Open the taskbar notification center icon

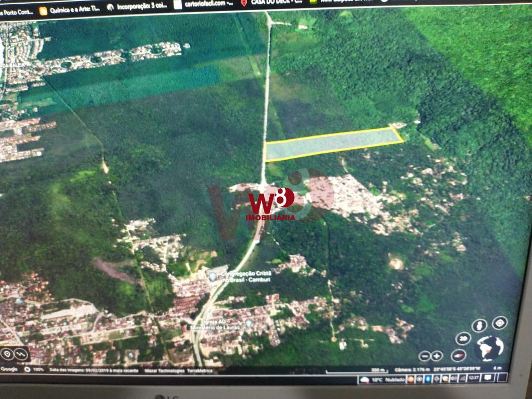point(487,378)
